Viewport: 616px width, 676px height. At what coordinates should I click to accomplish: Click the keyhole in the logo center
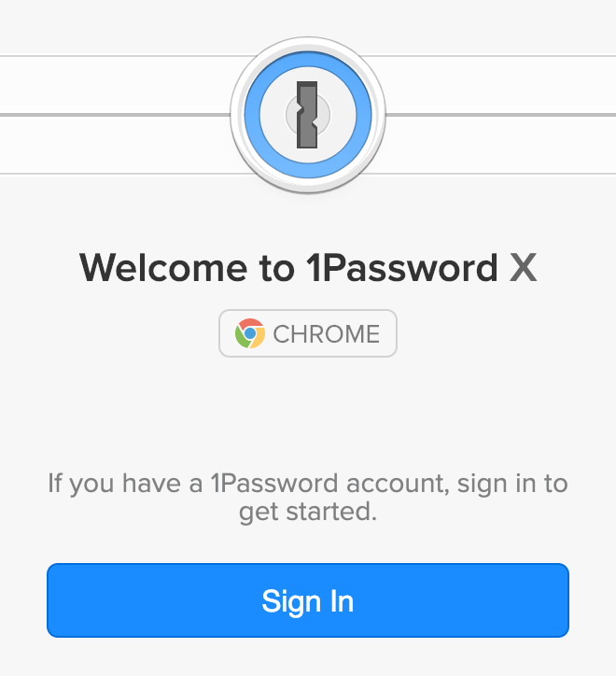click(307, 115)
